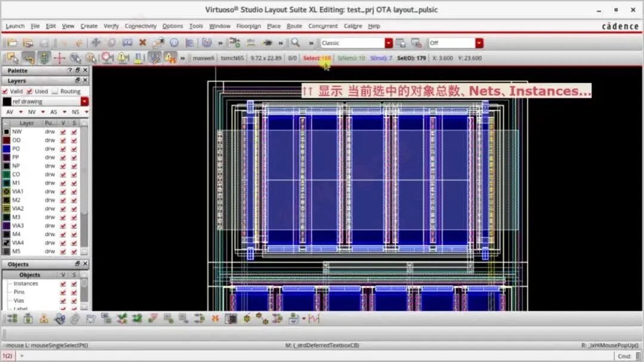This screenshot has height=362, width=644.
Task: Click the Objects column header
Action: point(30,274)
